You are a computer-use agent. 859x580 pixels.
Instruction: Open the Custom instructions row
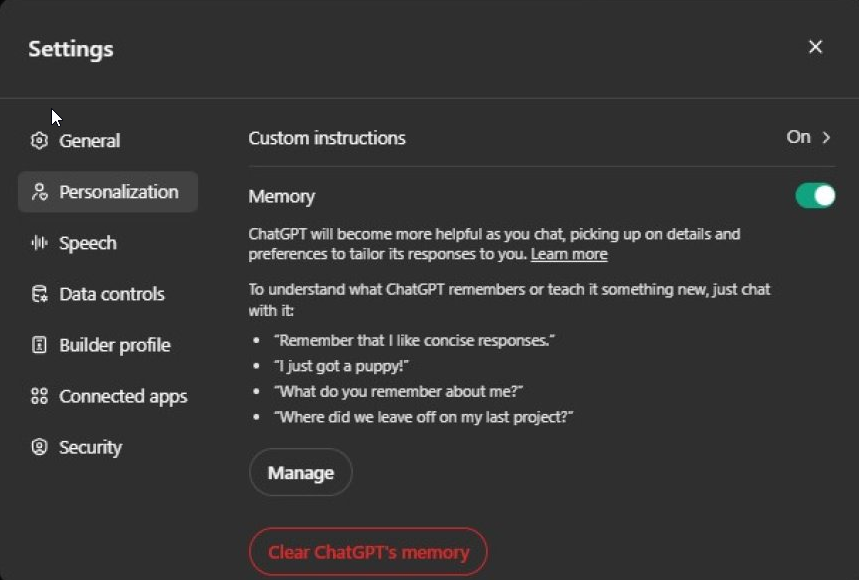541,137
